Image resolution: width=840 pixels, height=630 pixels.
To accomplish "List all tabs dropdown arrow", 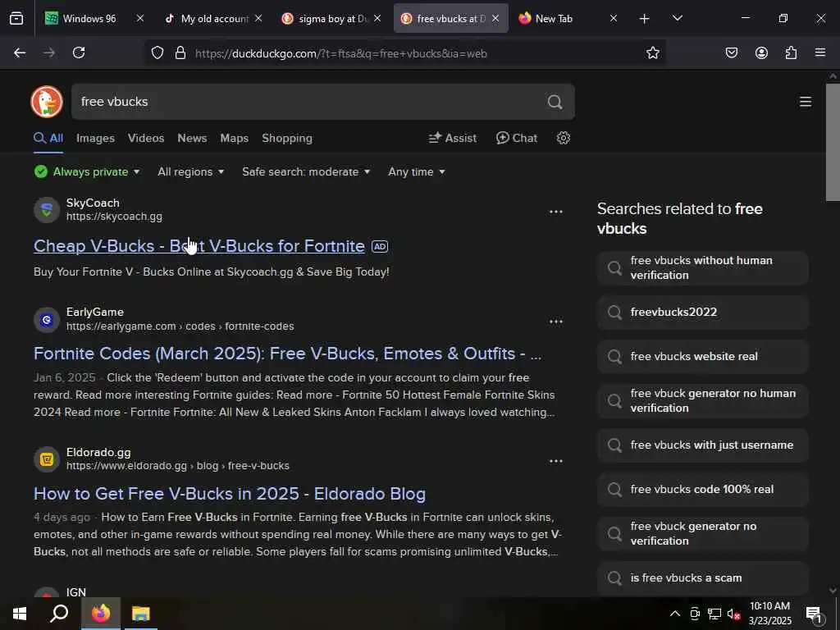I will [x=677, y=19].
